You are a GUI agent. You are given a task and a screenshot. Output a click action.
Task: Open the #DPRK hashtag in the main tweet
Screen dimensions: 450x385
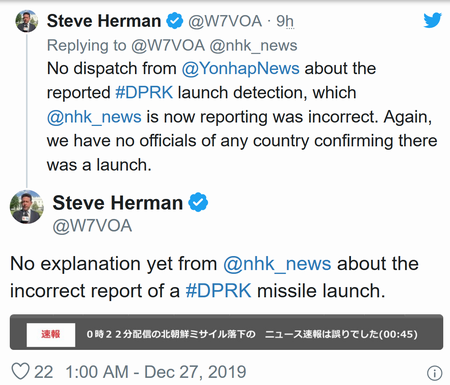pyautogui.click(x=218, y=291)
